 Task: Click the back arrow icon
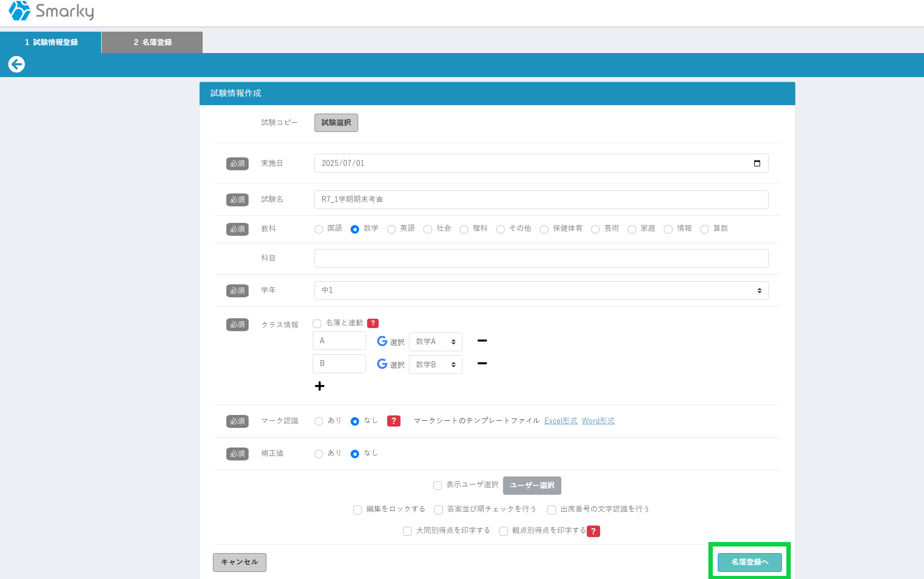tap(16, 64)
